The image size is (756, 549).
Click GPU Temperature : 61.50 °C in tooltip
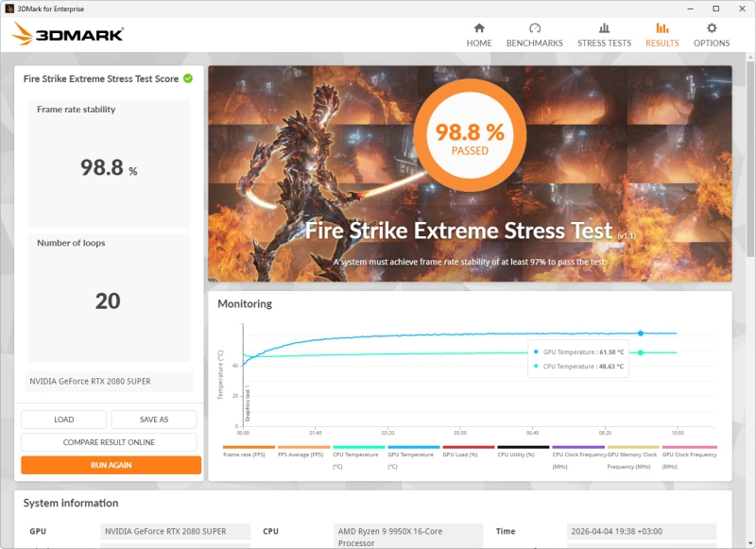tap(578, 352)
